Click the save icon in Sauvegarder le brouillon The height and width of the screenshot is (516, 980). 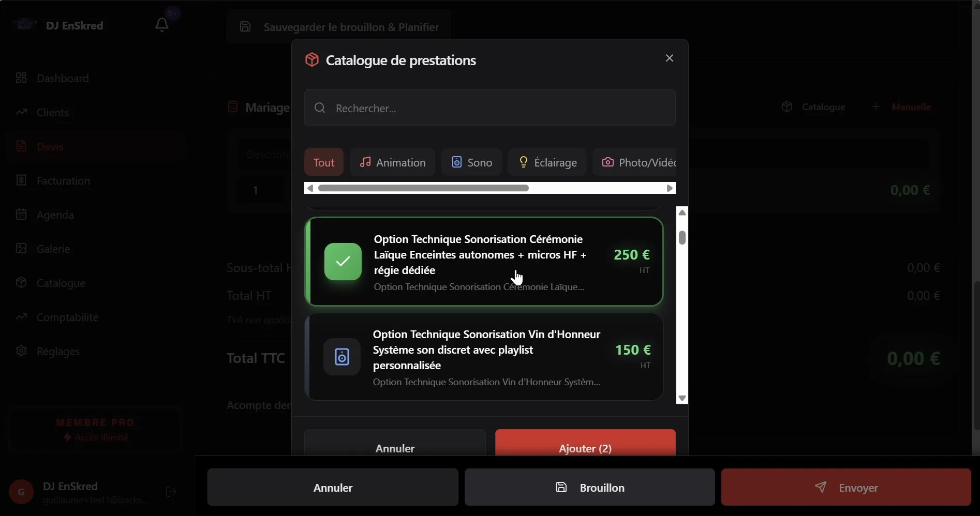[x=245, y=27]
